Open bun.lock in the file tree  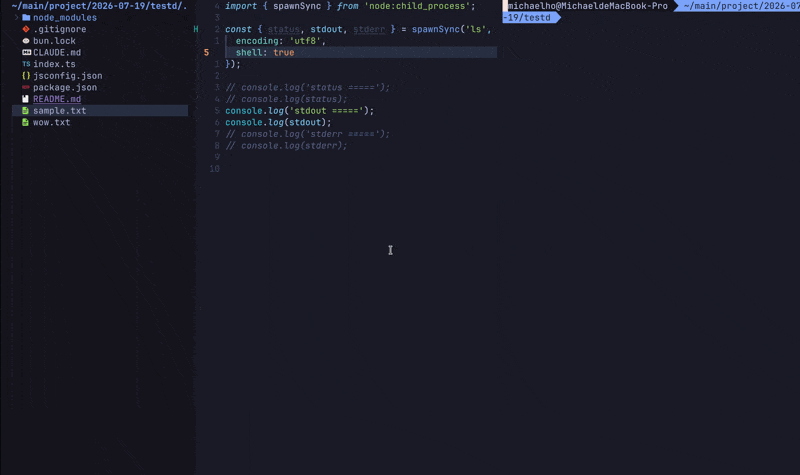(x=54, y=41)
